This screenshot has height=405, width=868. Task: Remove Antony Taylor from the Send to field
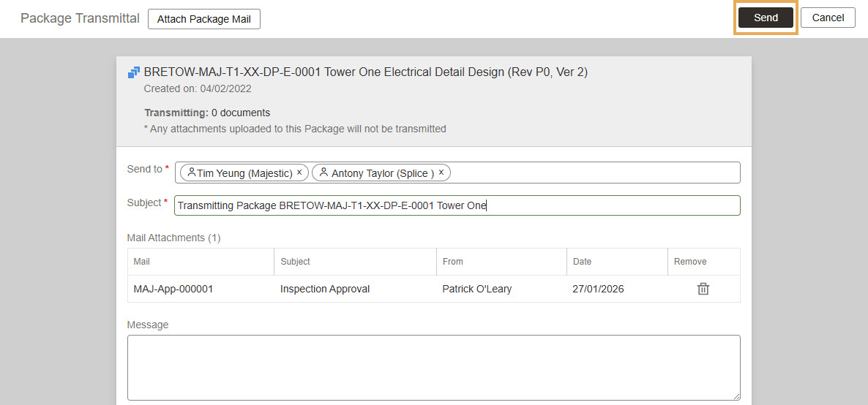pos(441,173)
